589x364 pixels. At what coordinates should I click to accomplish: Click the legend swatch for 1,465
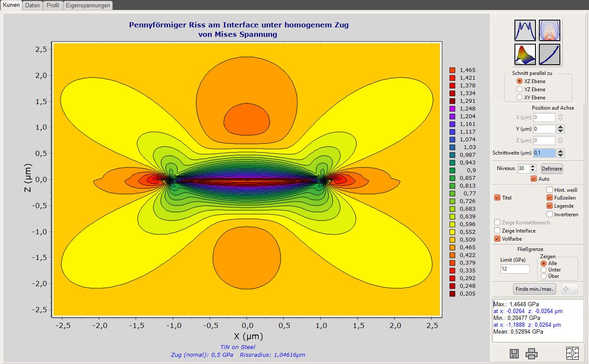452,70
